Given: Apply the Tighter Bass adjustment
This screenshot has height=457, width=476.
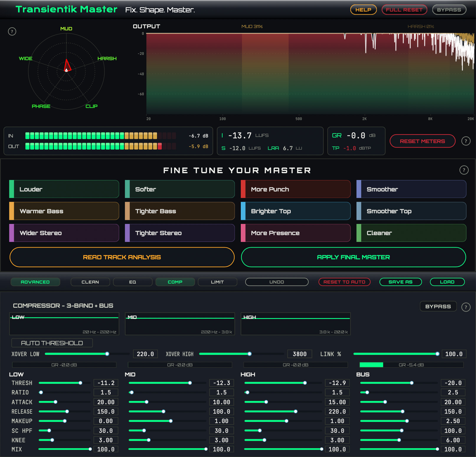Looking at the screenshot, I should coord(180,211).
